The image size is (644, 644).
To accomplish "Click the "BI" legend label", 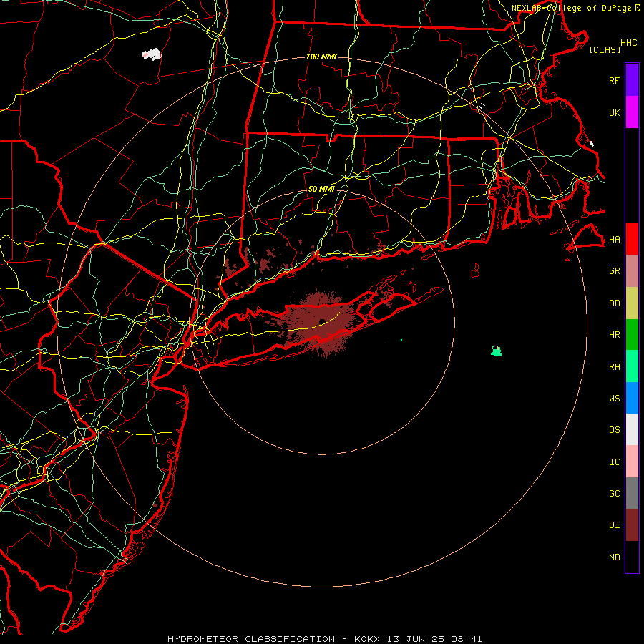I will click(x=614, y=525).
